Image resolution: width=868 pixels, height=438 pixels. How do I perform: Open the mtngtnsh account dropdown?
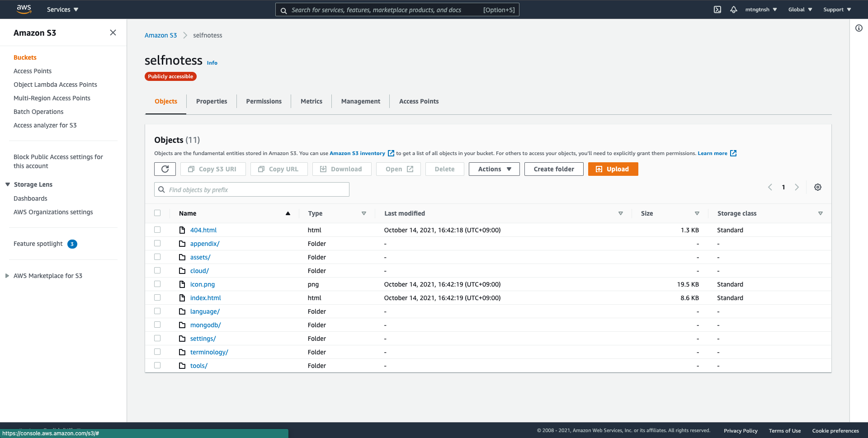761,9
